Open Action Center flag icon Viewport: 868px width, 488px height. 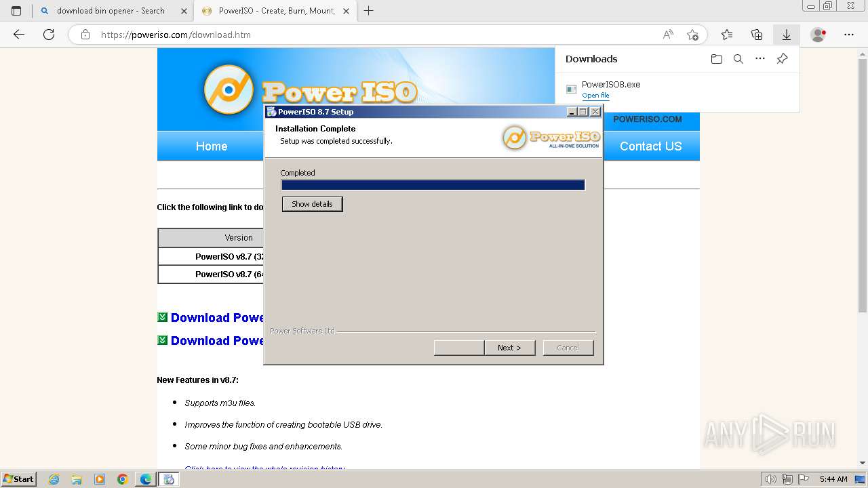coord(804,479)
